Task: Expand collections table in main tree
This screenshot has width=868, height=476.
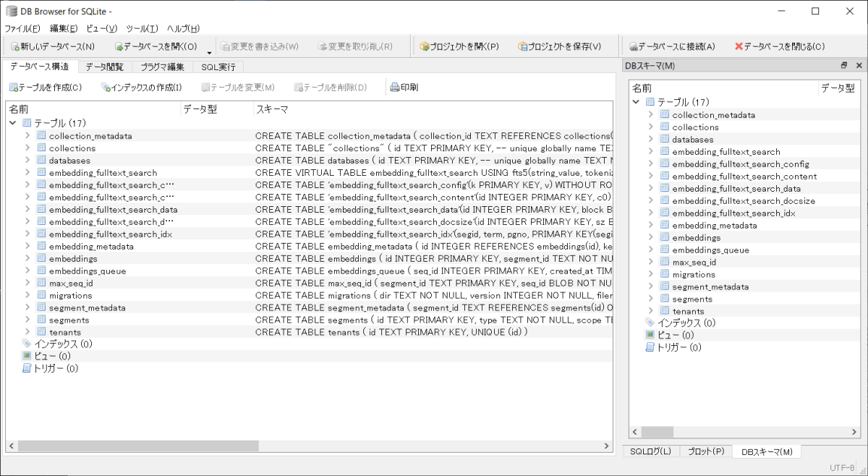Action: coord(27,148)
